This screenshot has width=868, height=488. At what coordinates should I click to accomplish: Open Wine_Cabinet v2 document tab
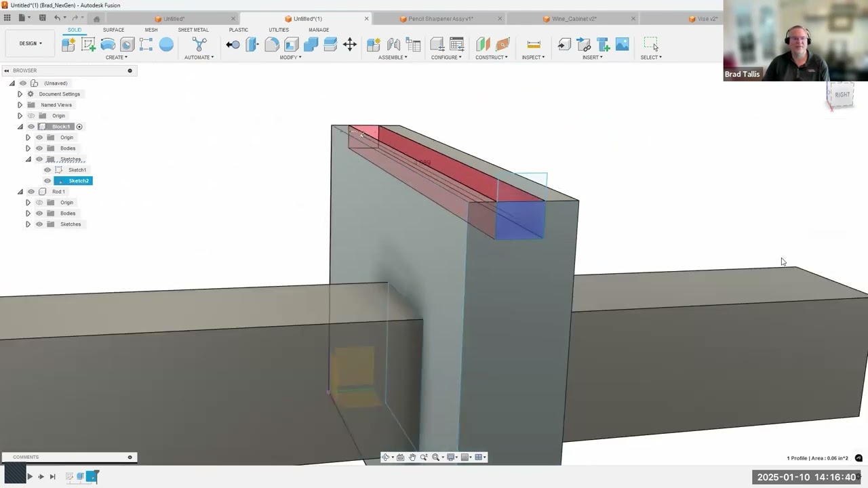(x=570, y=18)
